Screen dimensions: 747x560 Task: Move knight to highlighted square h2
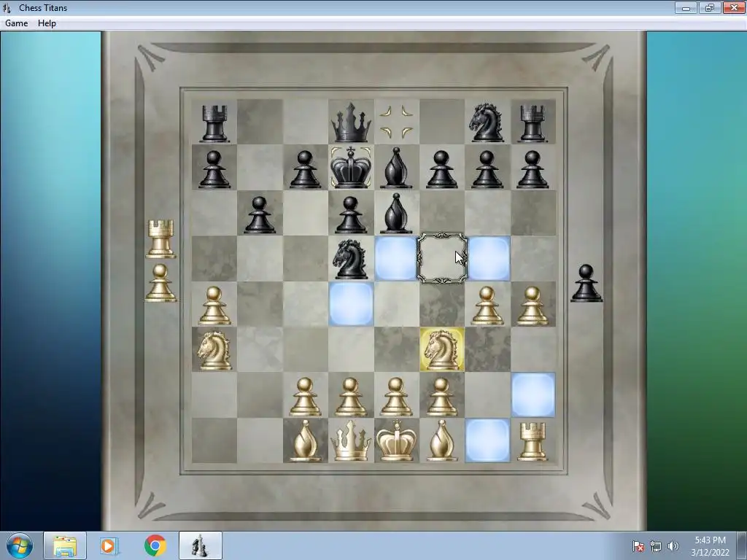point(533,394)
